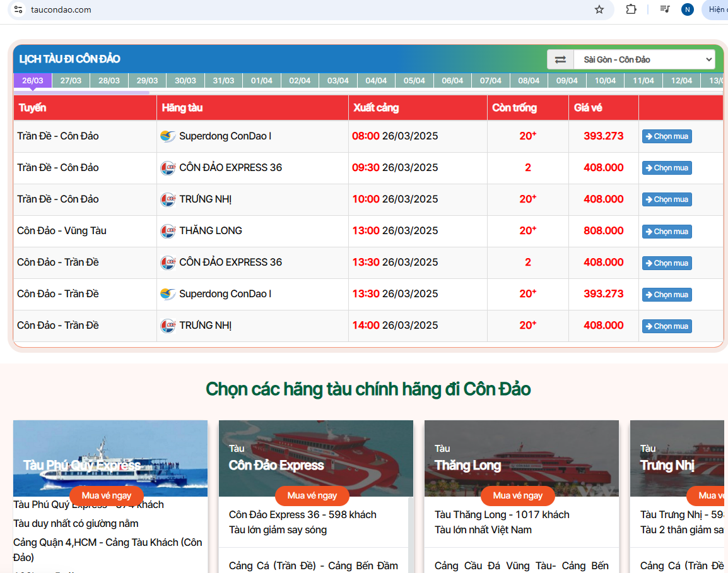
Task: Buy ticket for 10:00 Trưng Nhị departure
Action: [667, 199]
